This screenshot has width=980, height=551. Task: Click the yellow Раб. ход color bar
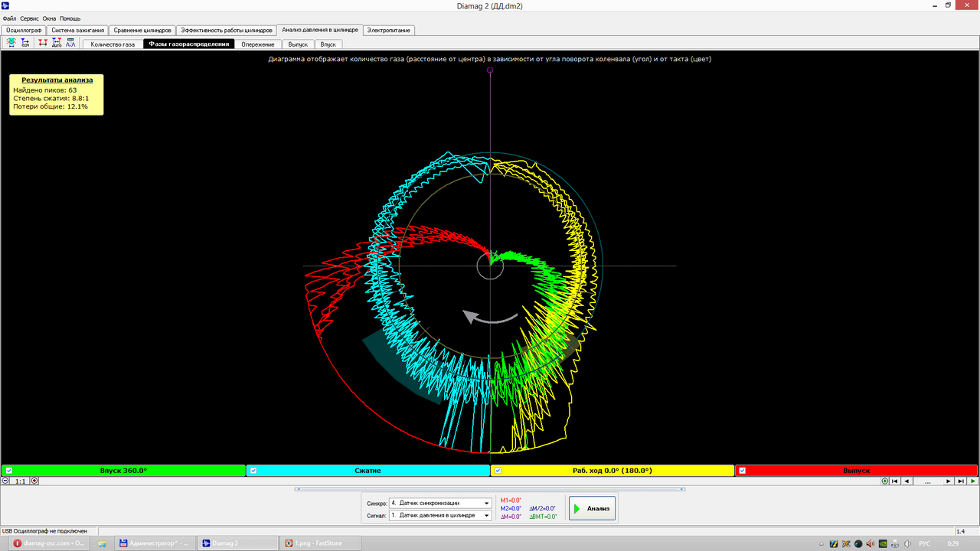[x=612, y=471]
